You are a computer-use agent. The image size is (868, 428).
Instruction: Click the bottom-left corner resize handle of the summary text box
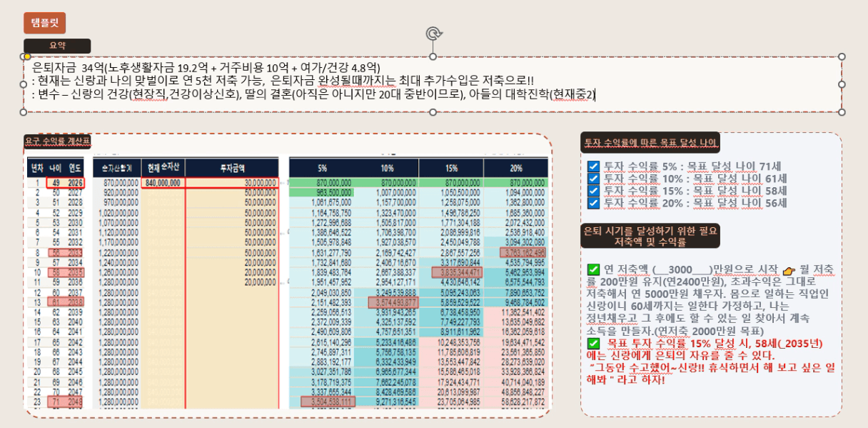[x=24, y=112]
